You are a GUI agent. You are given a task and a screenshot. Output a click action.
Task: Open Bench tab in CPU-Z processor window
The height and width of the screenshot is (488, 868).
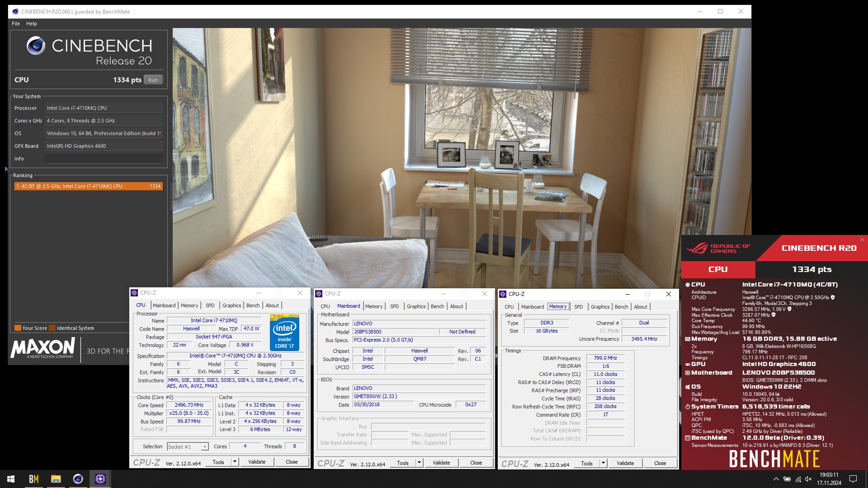(x=253, y=305)
